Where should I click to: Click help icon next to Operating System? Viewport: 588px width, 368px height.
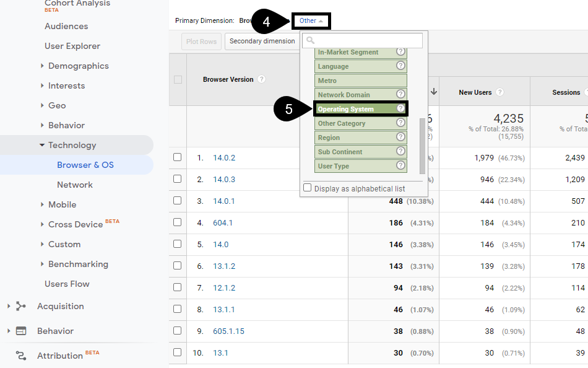[400, 108]
